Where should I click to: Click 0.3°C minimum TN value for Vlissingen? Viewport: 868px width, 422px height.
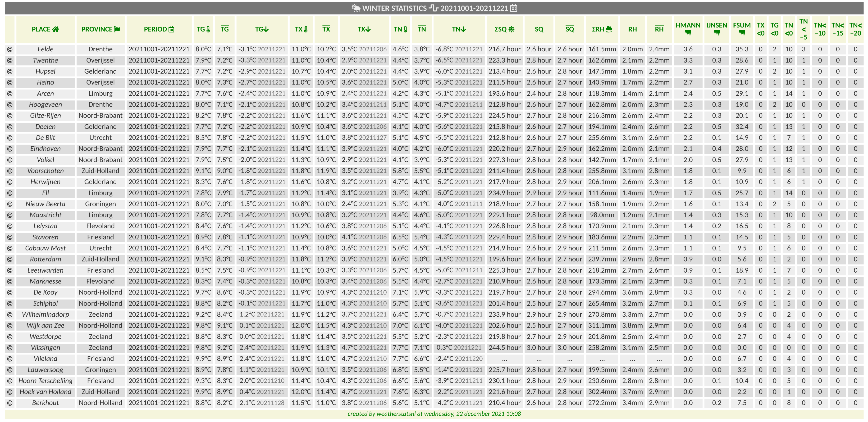445,348
